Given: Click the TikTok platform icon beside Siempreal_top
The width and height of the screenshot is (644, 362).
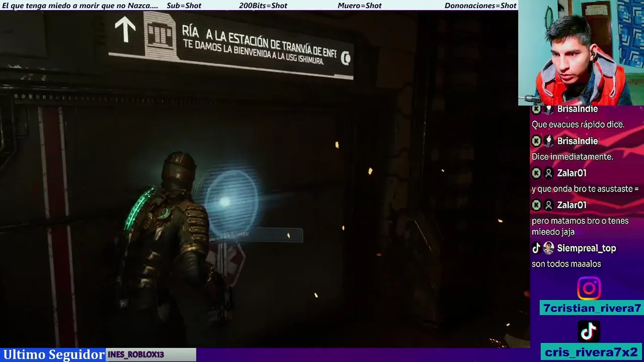Looking at the screenshot, I should 536,248.
